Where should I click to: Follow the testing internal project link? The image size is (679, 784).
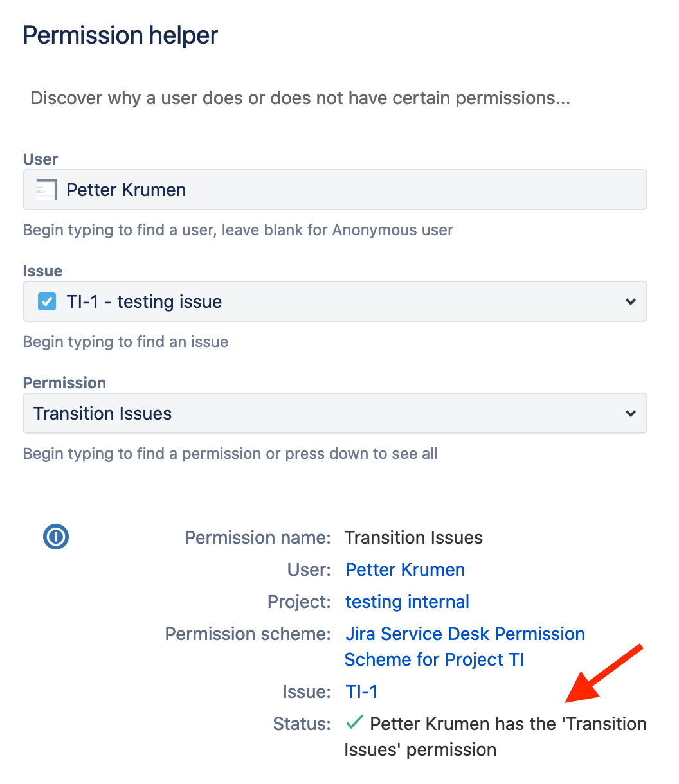coord(406,601)
